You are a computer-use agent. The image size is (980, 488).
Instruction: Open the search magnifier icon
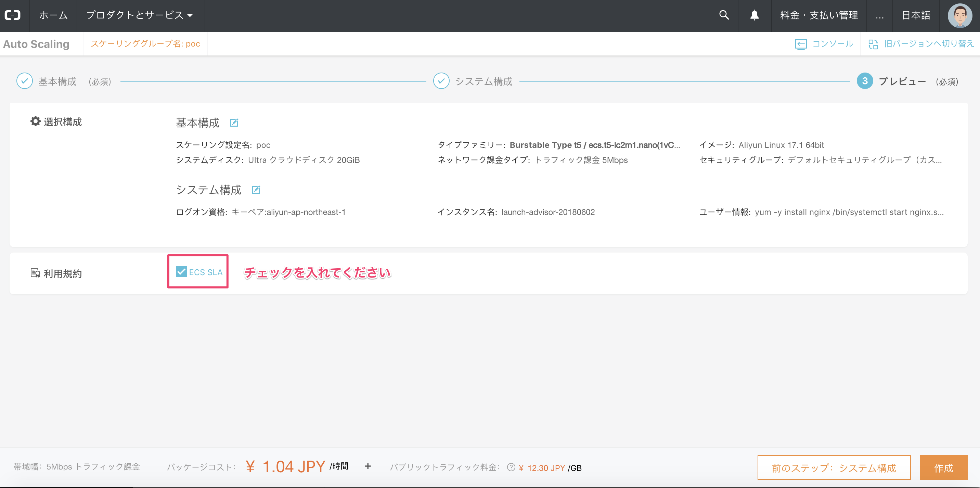pos(724,15)
